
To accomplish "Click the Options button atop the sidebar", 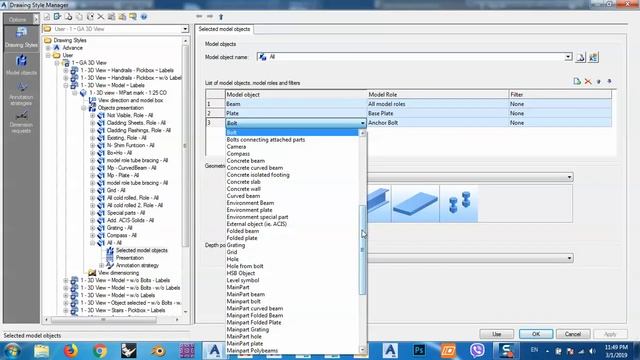I will pos(18,19).
